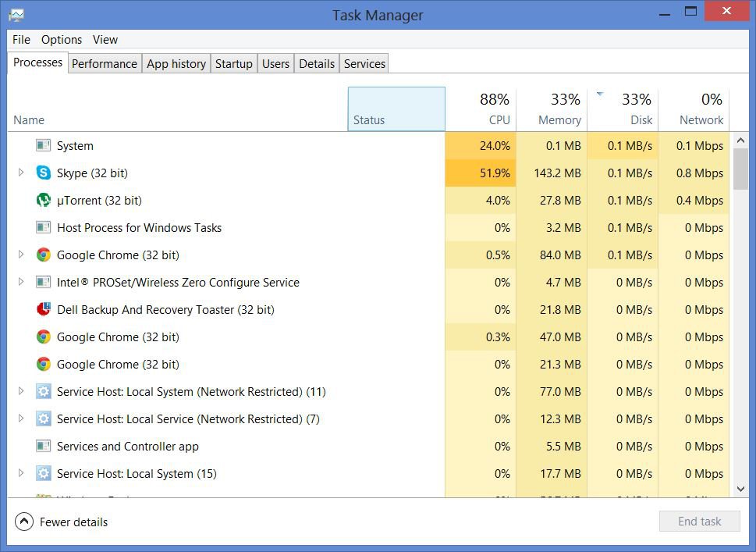
Task: Collapse view with Fewer details toggle
Action: pyautogui.click(x=24, y=522)
